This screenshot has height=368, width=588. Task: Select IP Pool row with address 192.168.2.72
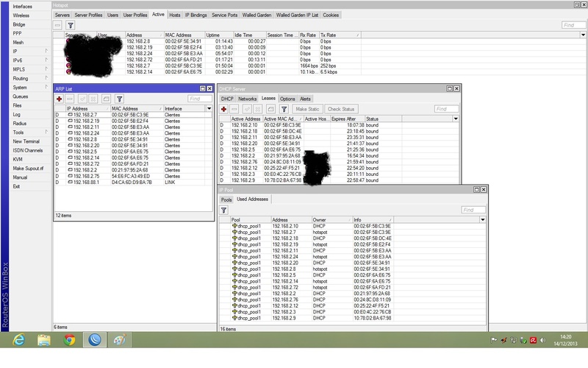[x=353, y=287]
